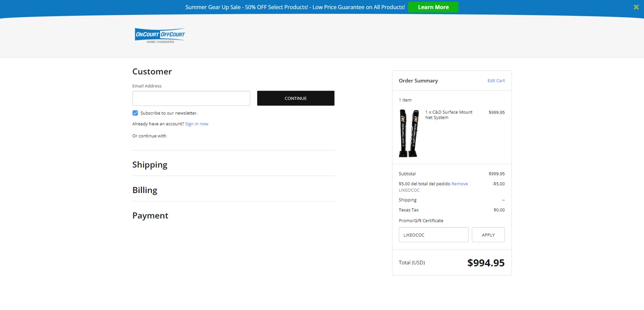Image resolution: width=644 pixels, height=310 pixels.
Task: Close the summer sale banner
Action: [x=636, y=7]
